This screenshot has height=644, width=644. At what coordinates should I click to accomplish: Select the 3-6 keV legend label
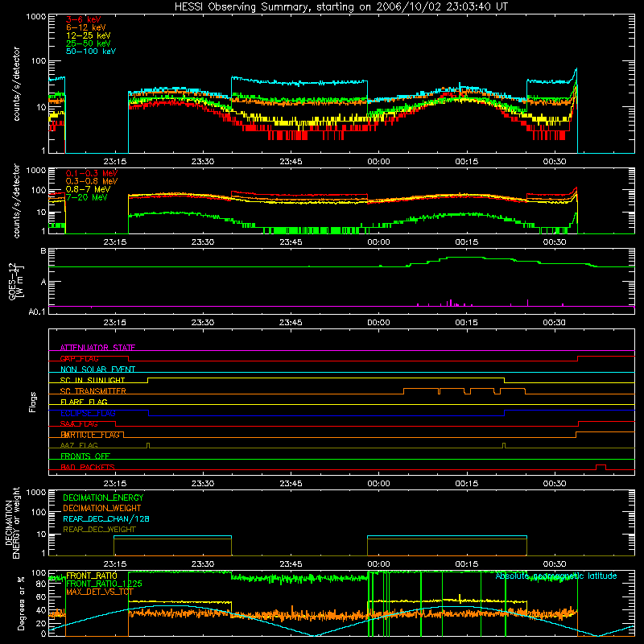tap(83, 19)
